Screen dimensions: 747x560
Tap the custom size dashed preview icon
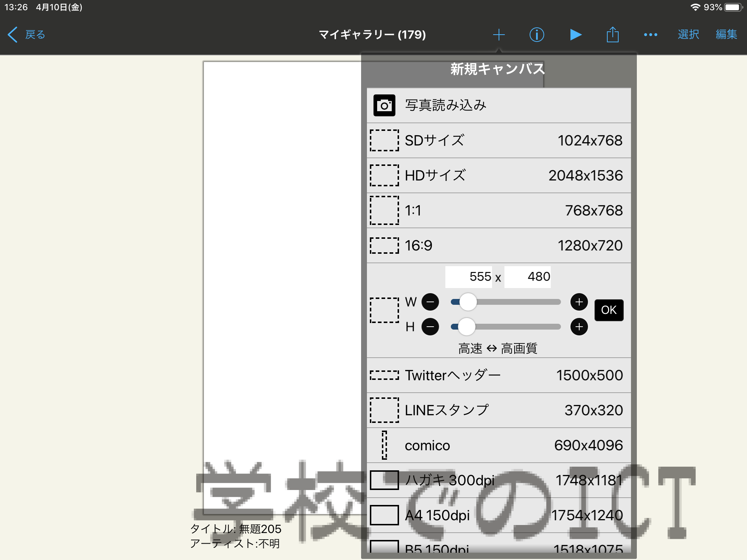(384, 310)
